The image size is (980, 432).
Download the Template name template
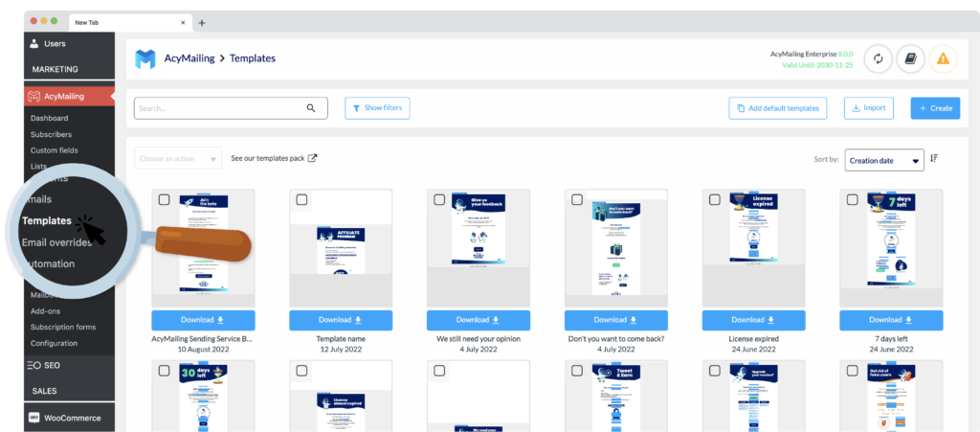point(341,320)
